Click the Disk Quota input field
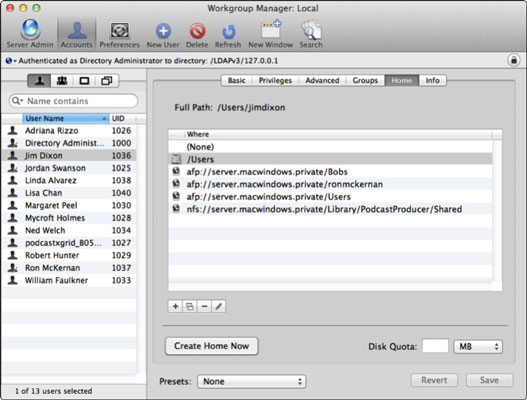 435,346
